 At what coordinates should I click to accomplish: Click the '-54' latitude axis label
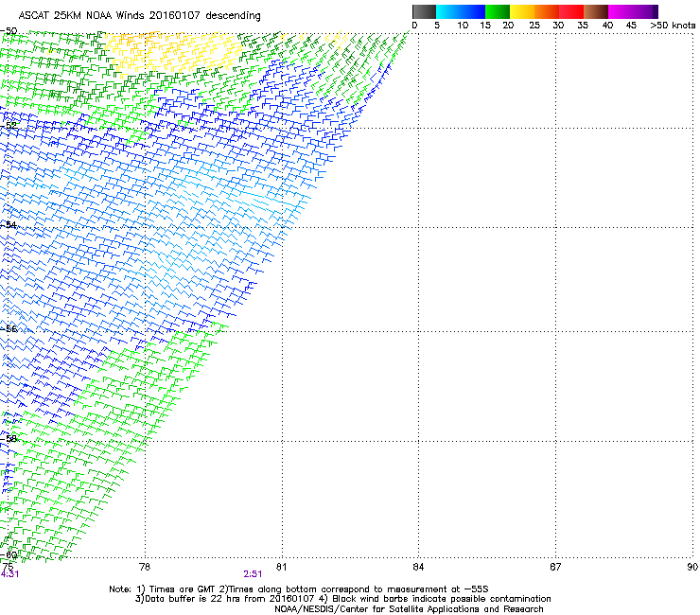9,224
